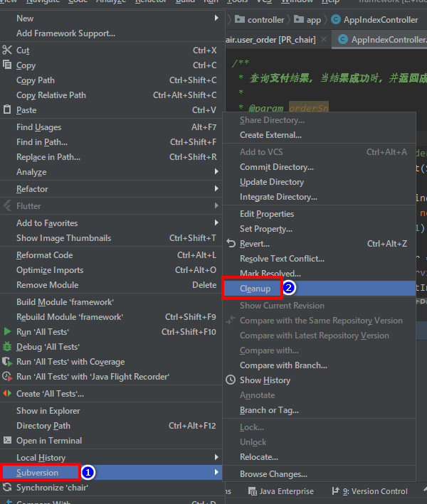
Task: Expand the Analyze submenu arrow
Action: click(216, 171)
